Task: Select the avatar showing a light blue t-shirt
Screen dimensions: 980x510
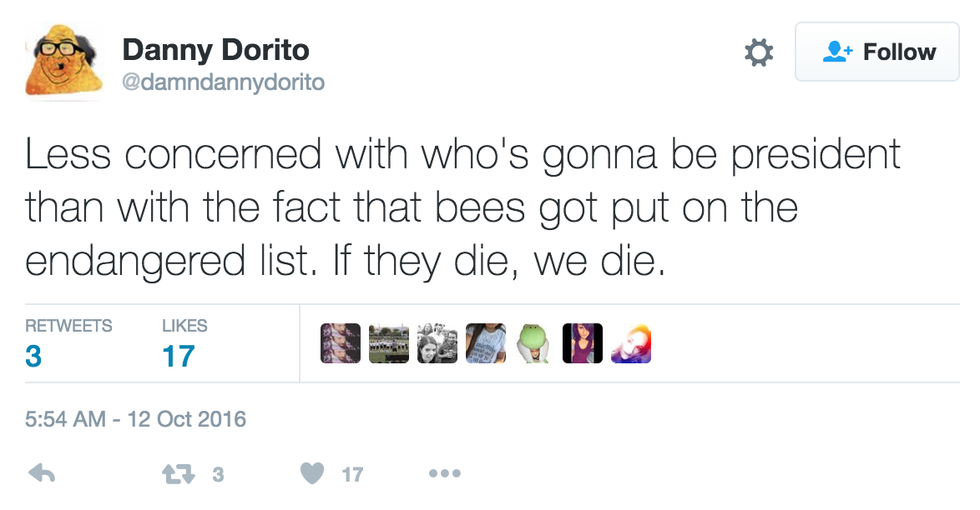Action: (486, 343)
